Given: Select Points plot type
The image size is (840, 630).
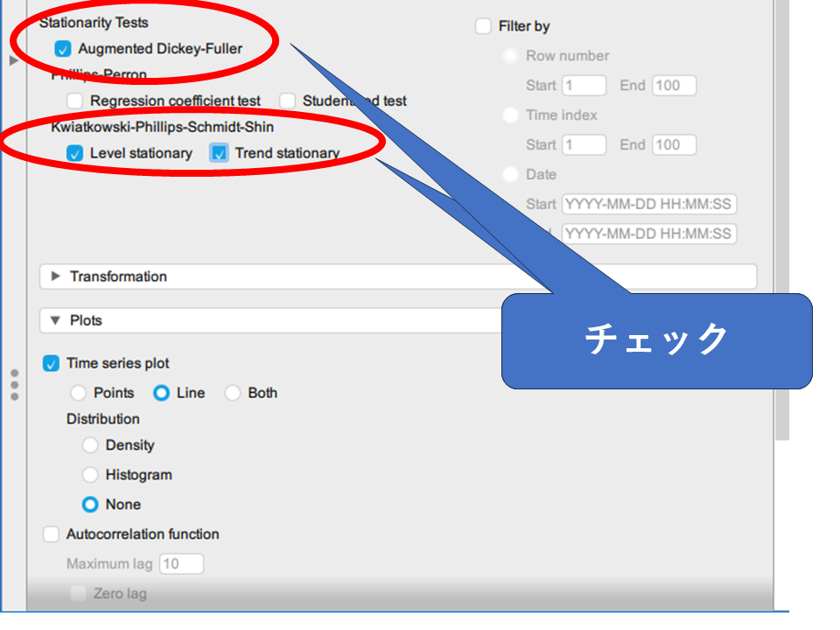Looking at the screenshot, I should tap(79, 393).
